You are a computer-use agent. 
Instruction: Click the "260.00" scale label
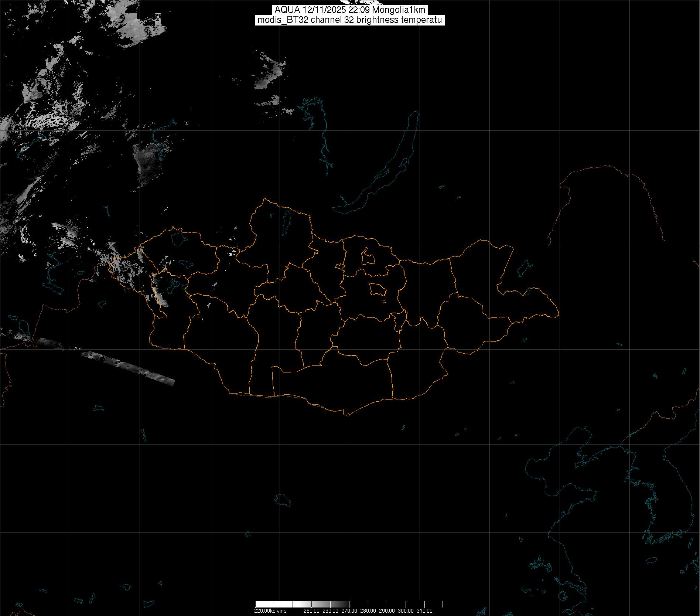(330, 610)
